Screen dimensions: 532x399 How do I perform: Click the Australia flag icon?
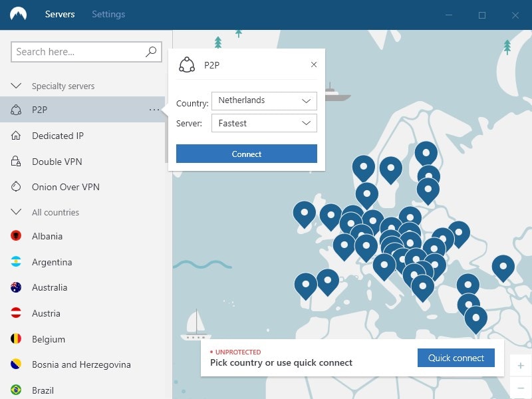click(x=16, y=287)
